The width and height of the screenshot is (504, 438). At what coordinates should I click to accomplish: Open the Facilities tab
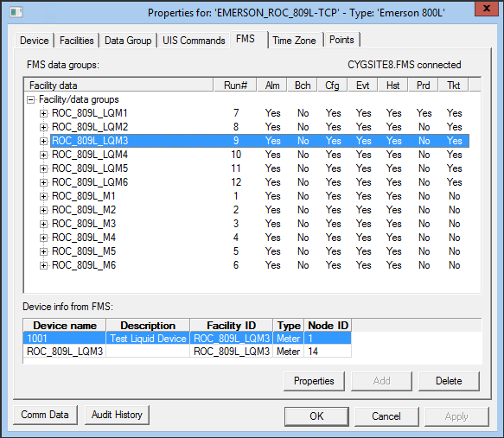(x=76, y=41)
